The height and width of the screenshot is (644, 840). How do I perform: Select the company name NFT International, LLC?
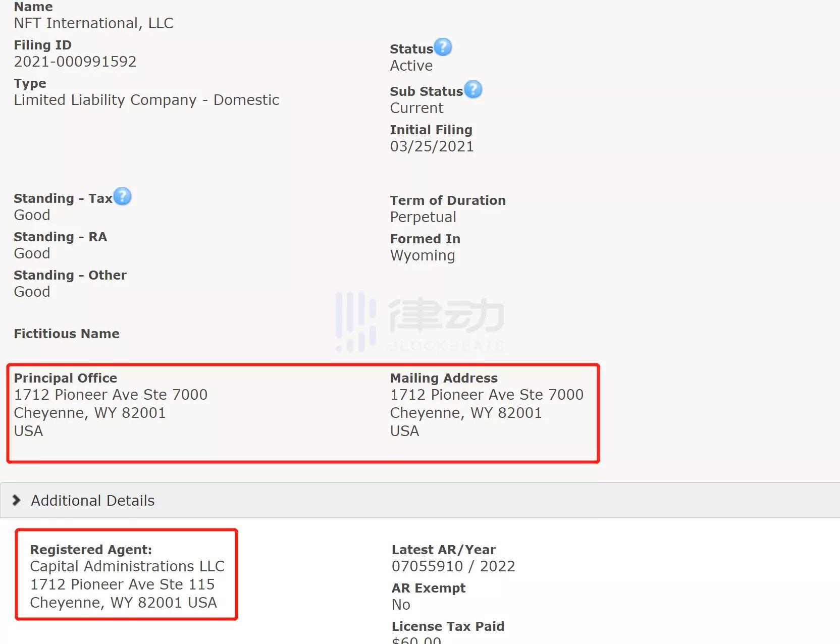[x=93, y=23]
